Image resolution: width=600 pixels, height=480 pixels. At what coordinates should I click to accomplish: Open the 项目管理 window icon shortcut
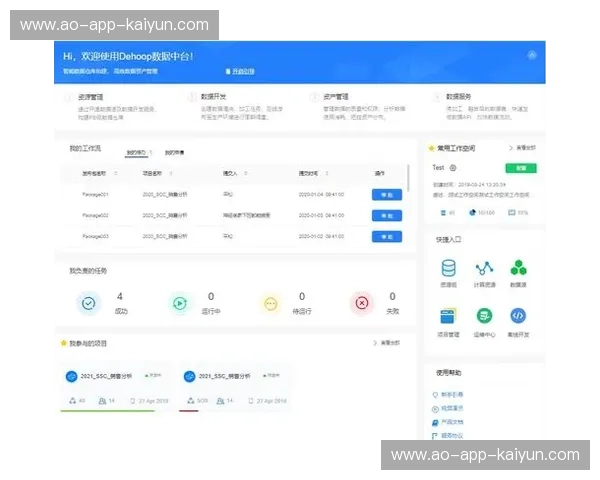pyautogui.click(x=449, y=315)
